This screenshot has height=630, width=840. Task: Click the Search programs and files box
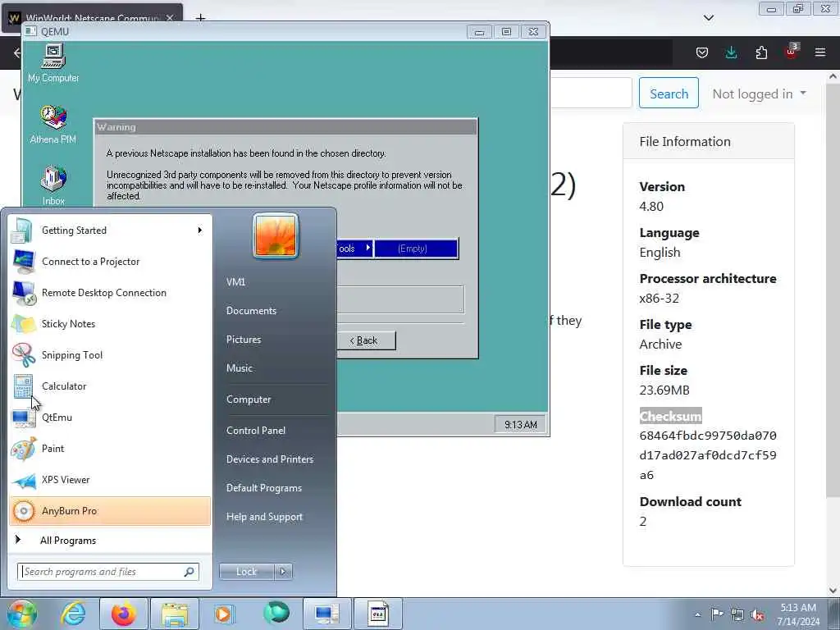coord(108,572)
